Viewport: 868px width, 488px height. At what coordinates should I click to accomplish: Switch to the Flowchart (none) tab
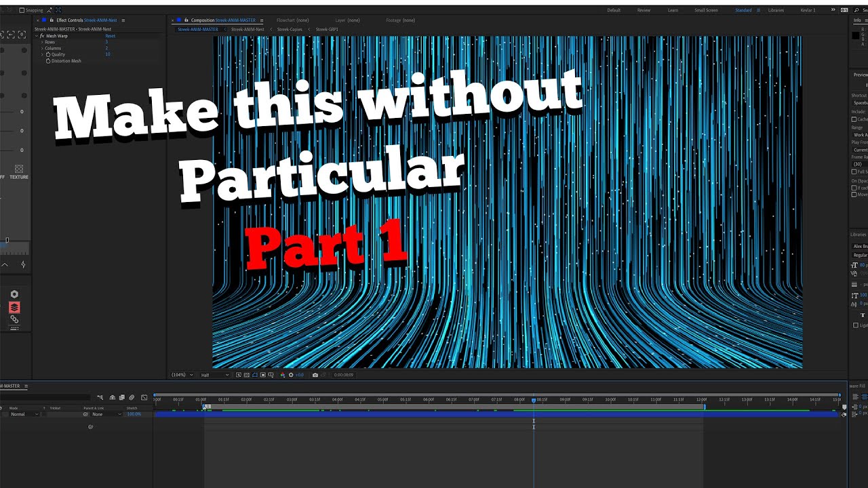(x=293, y=20)
